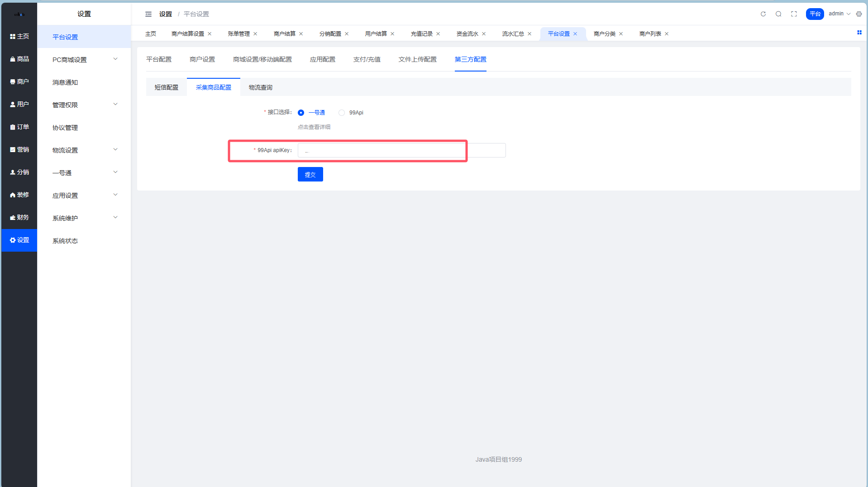The width and height of the screenshot is (868, 487).
Task: Collapse sidebar with the hamburger menu icon
Action: (148, 14)
